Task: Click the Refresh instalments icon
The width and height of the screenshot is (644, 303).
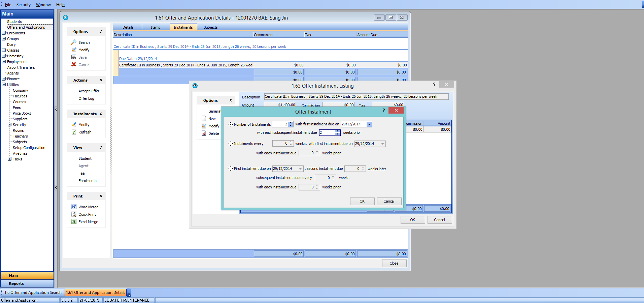Action: (x=74, y=132)
